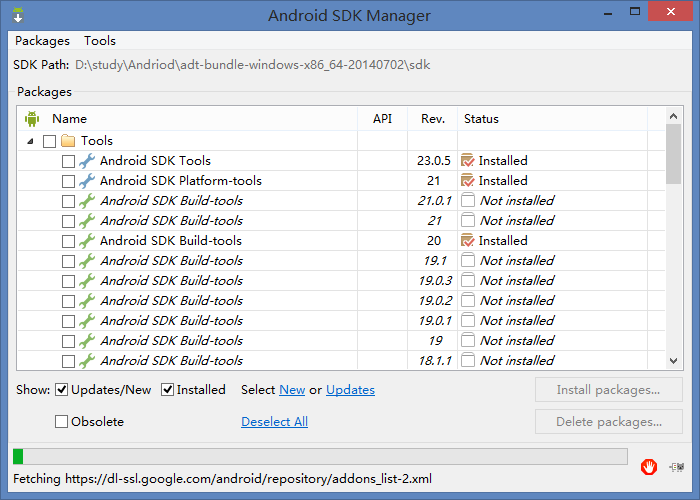
Task: Click the SDK Manager app icon in title bar
Action: 18,15
